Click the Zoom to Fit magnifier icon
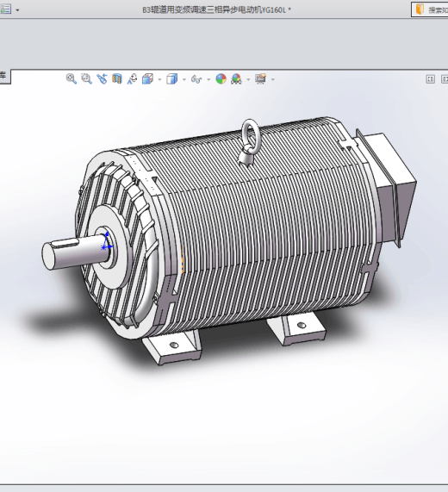Image resolution: width=448 pixels, height=492 pixels. (72, 78)
